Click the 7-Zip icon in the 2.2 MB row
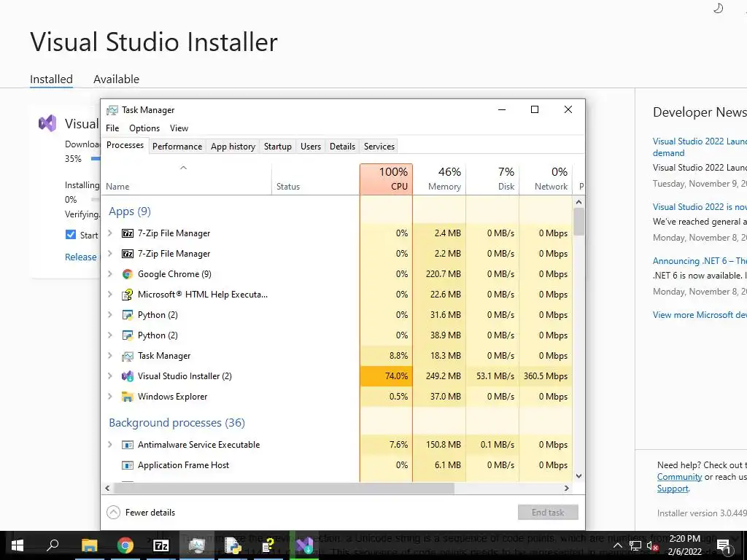 127,254
